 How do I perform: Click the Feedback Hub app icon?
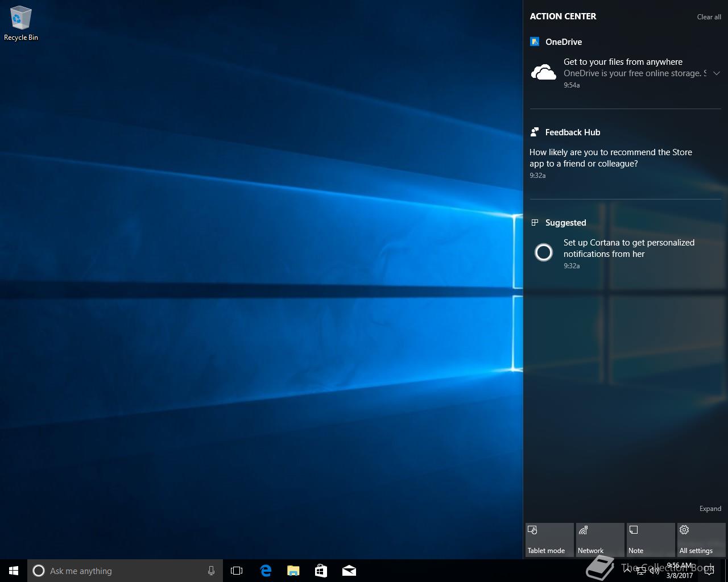coord(534,132)
